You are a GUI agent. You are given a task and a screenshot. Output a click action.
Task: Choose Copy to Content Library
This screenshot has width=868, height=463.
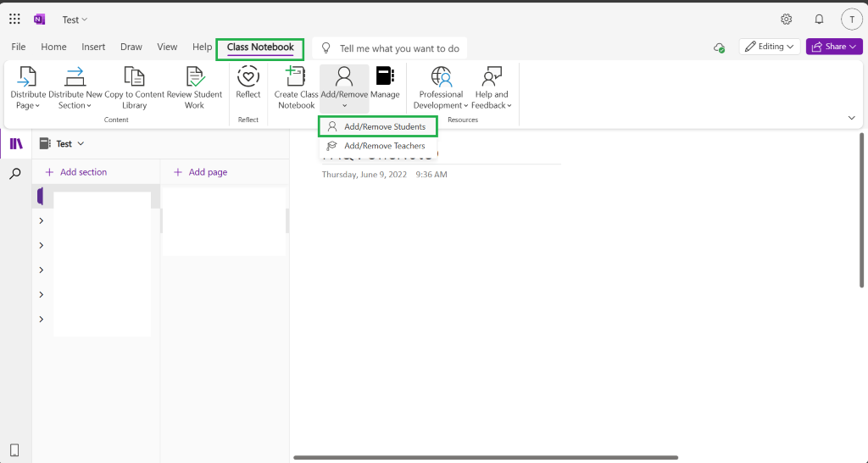[135, 87]
